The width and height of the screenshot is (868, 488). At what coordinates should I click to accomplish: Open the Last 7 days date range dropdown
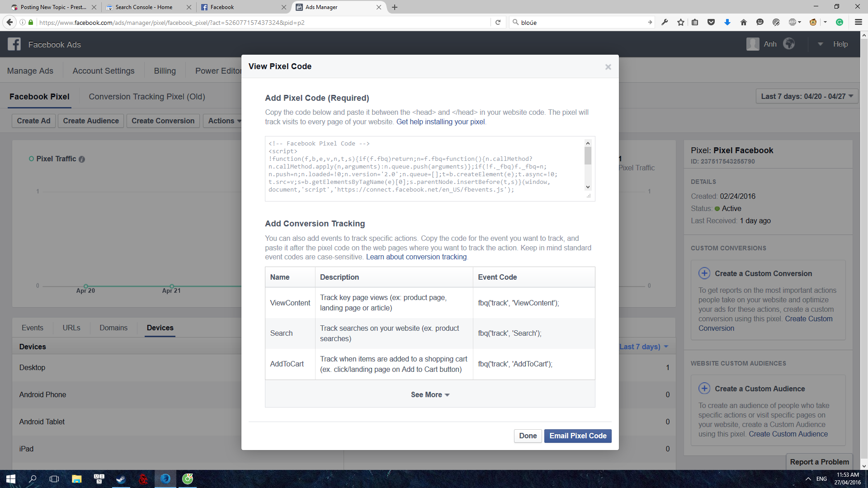tap(807, 96)
